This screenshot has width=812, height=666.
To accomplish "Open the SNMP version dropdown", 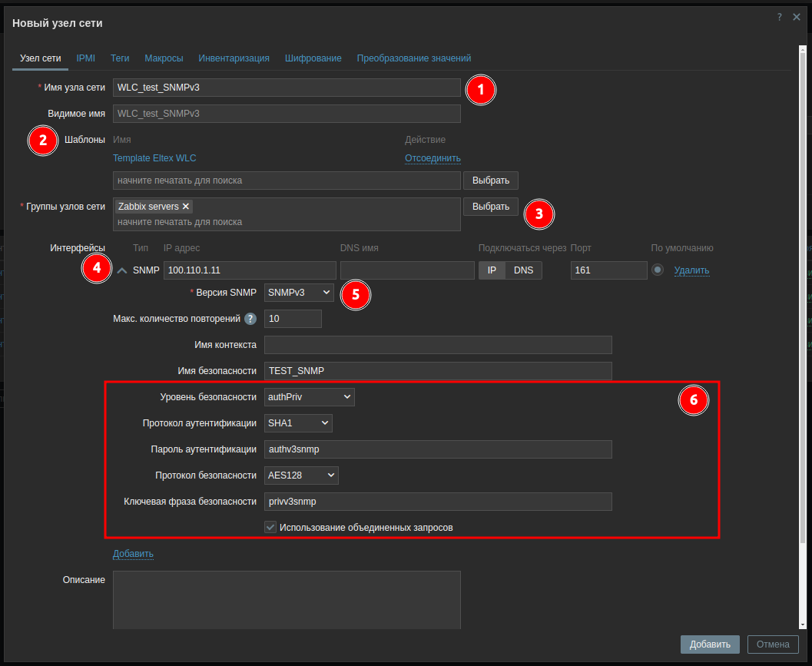I will [299, 293].
